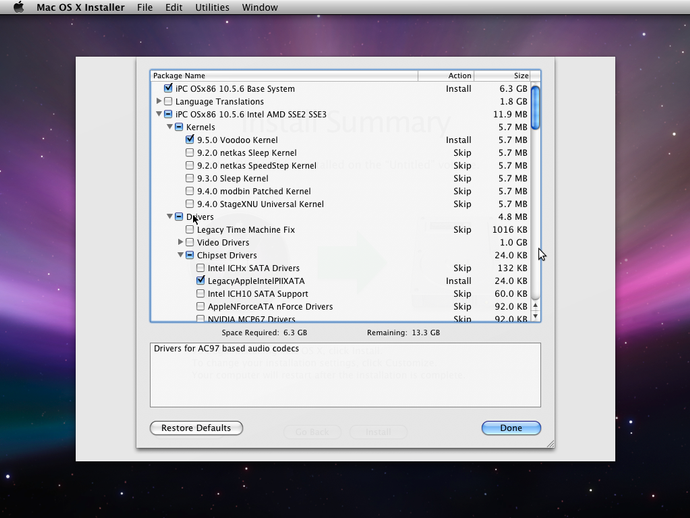The image size is (690, 518).
Task: Click the scrollbar up arrow
Action: pos(536,305)
